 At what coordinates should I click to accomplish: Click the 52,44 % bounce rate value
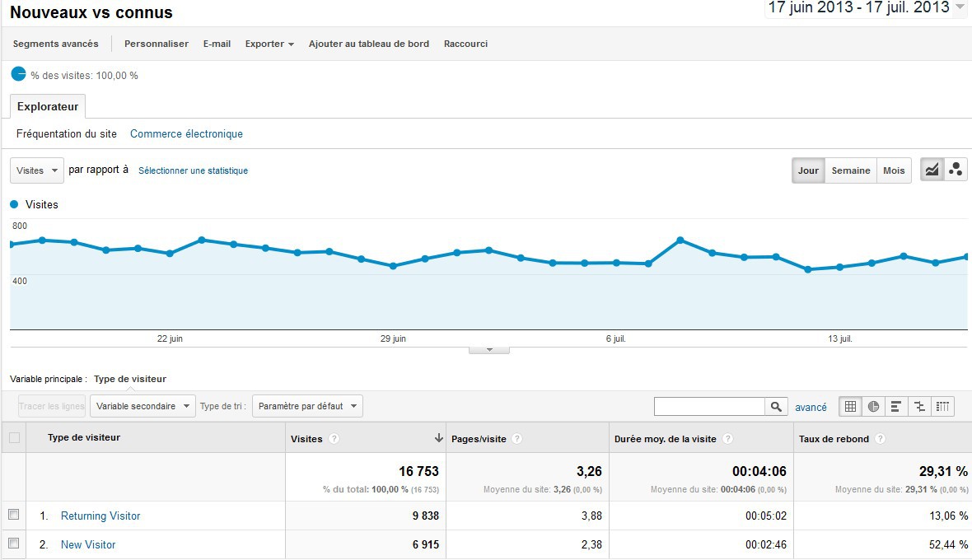(948, 544)
